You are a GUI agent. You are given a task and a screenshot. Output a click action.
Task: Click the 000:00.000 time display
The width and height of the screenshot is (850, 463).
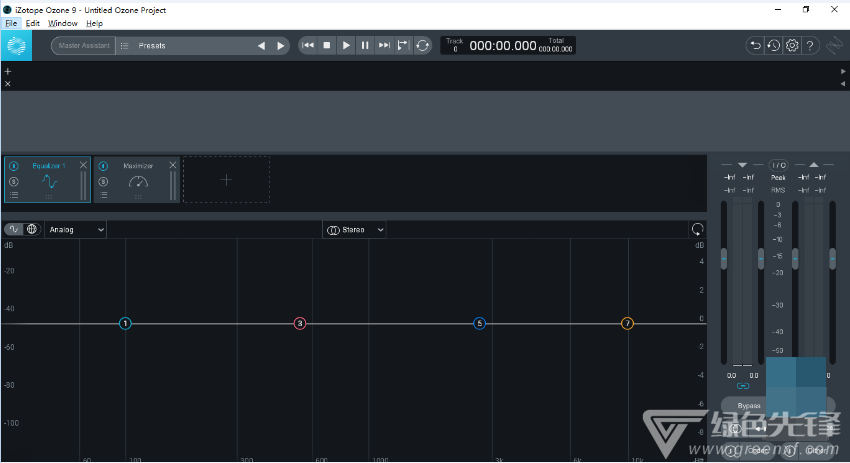point(503,46)
